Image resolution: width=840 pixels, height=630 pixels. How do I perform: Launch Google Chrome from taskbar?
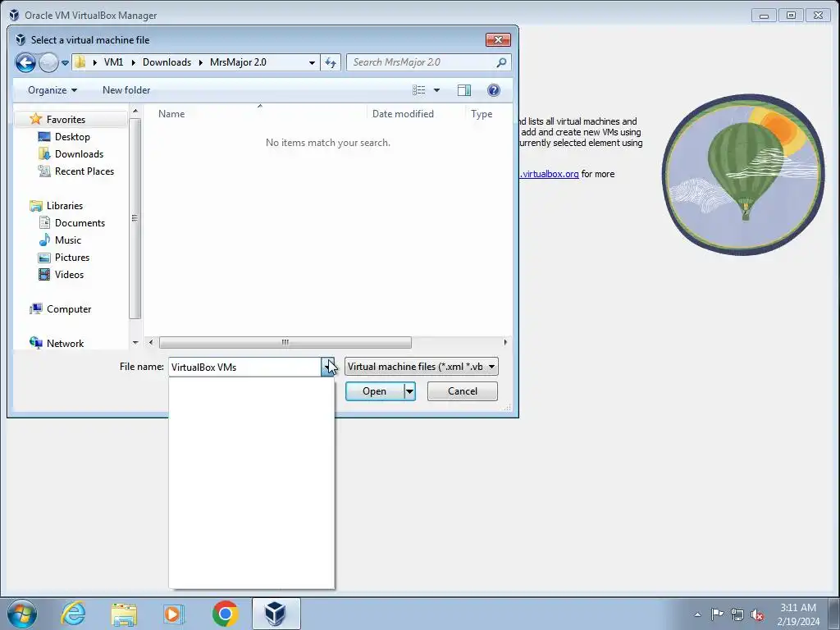(x=225, y=614)
